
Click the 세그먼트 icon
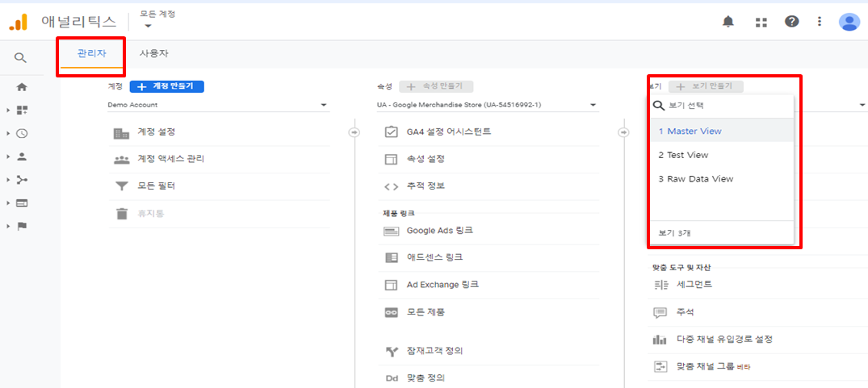click(x=661, y=286)
